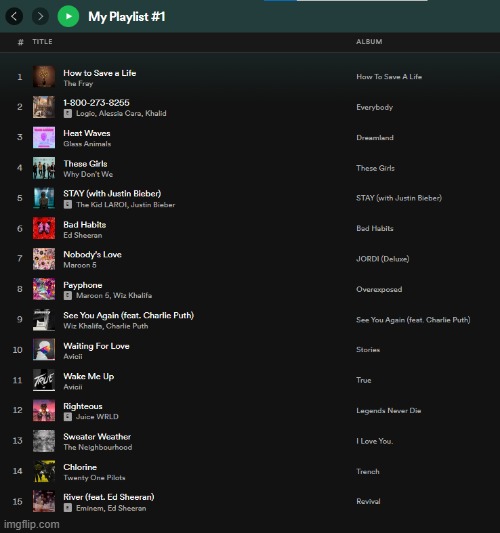Click the ALBUM column header

click(369, 41)
